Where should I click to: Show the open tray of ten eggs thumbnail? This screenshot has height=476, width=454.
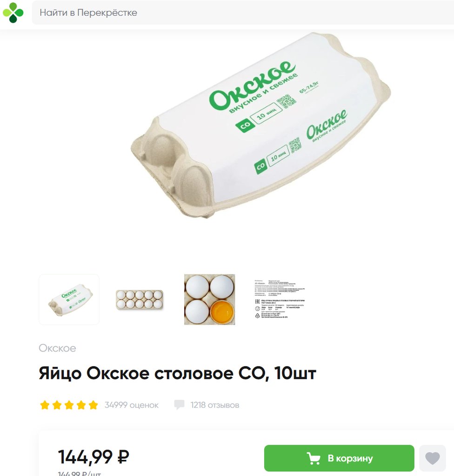(x=140, y=300)
